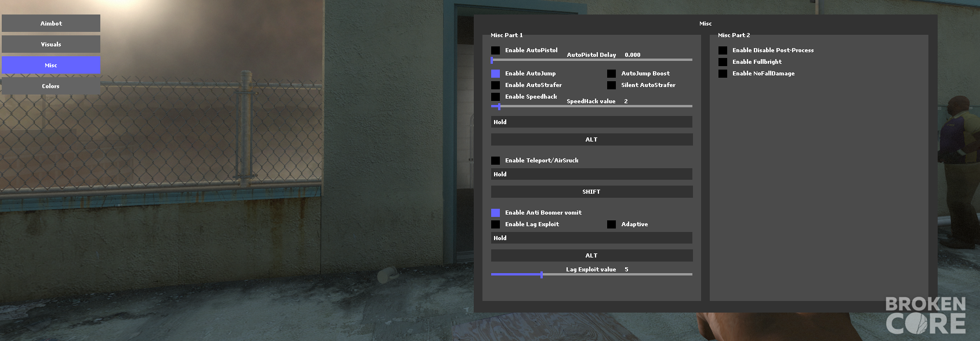Open the Hold dropdown under Enable Lag Exploit
This screenshot has height=341, width=980.
tap(591, 238)
